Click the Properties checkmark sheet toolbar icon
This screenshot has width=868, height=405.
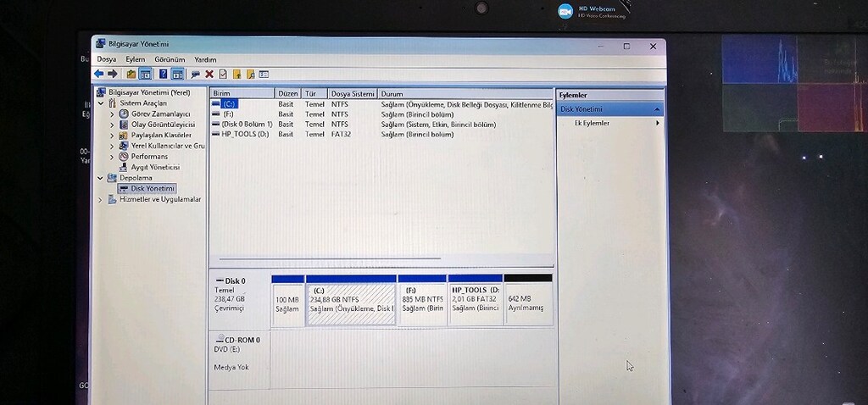(223, 74)
